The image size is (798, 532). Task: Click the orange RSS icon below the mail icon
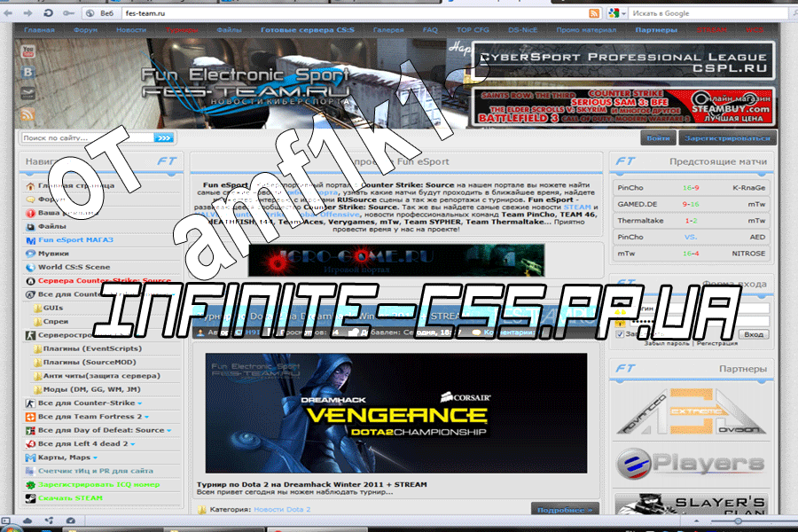28,114
